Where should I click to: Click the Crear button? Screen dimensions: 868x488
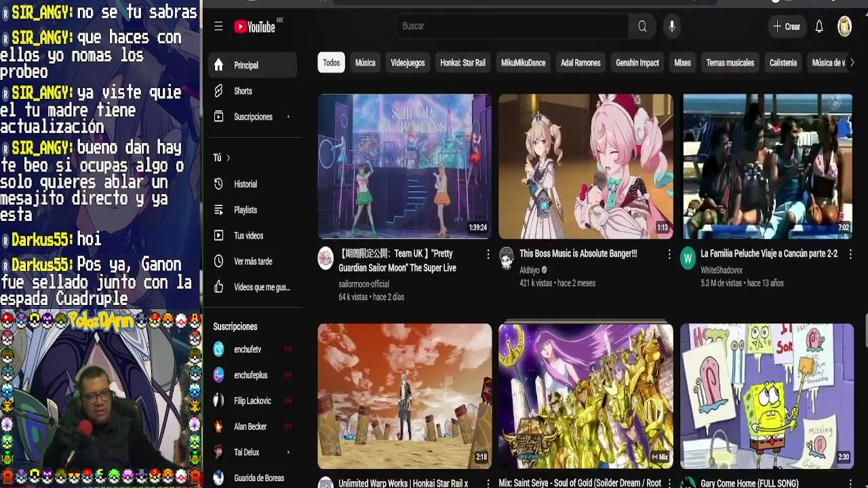point(787,26)
